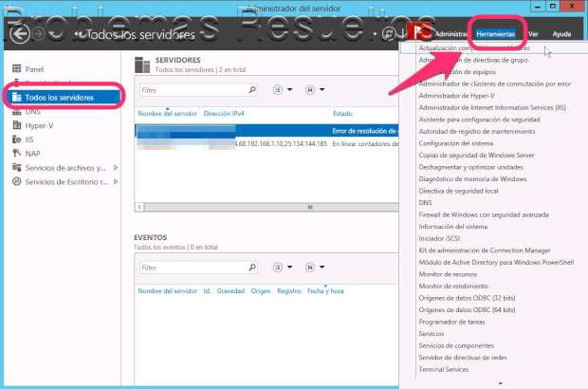
Task: Click the forward navigation arrow
Action: (x=38, y=34)
